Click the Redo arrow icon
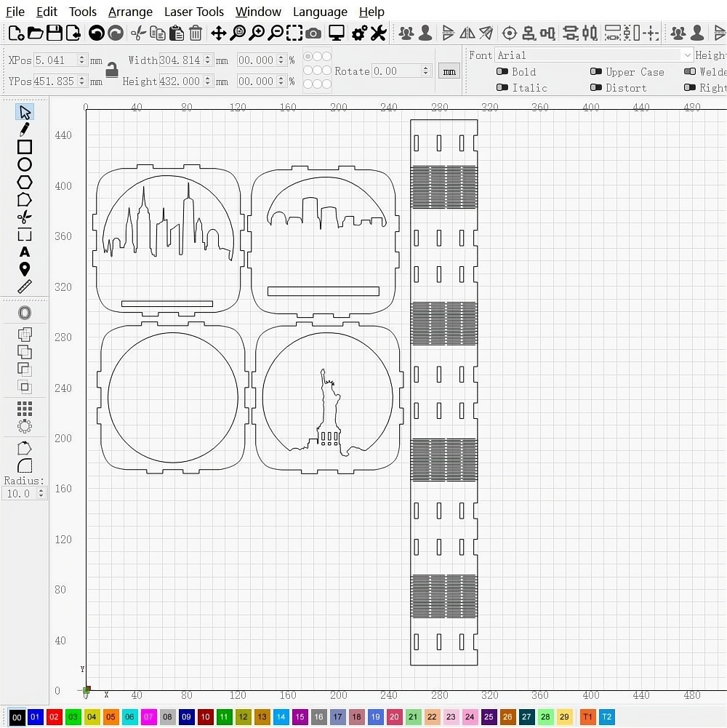 [x=116, y=33]
